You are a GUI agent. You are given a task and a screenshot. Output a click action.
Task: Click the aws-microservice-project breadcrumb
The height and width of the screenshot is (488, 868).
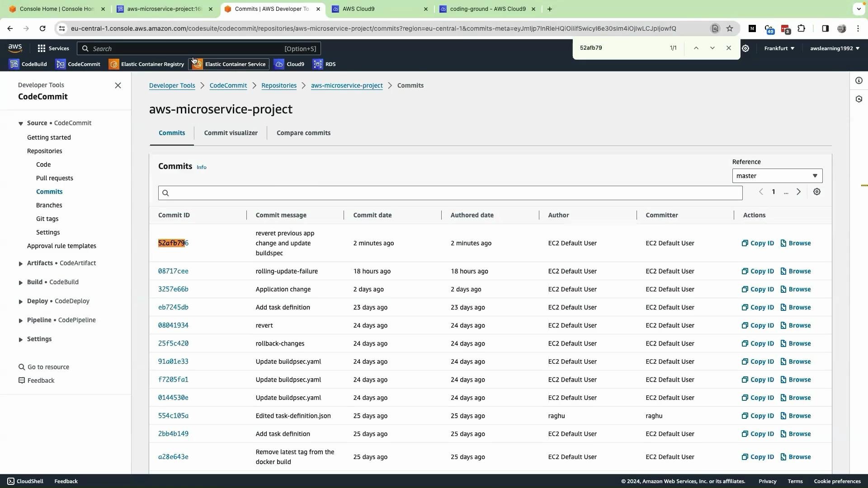tap(347, 85)
